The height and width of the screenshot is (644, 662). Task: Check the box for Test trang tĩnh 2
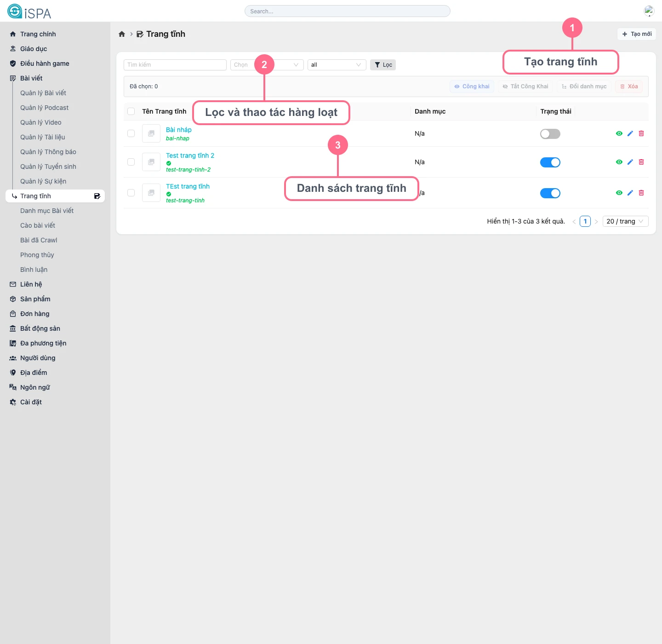point(131,162)
